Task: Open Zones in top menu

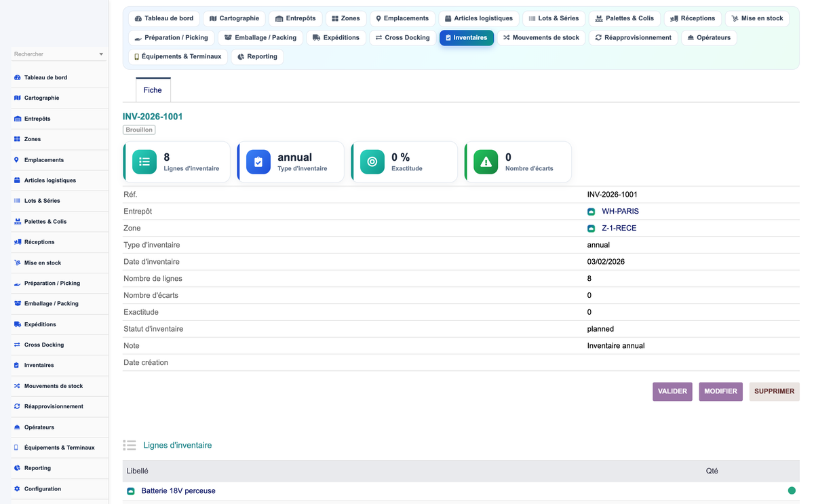Action: (x=345, y=18)
